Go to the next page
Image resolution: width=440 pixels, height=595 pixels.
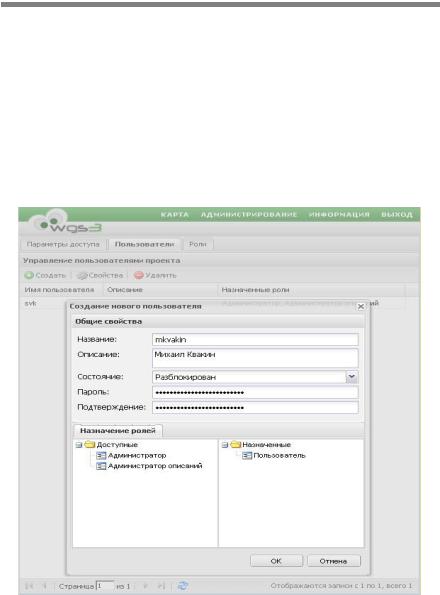(145, 586)
